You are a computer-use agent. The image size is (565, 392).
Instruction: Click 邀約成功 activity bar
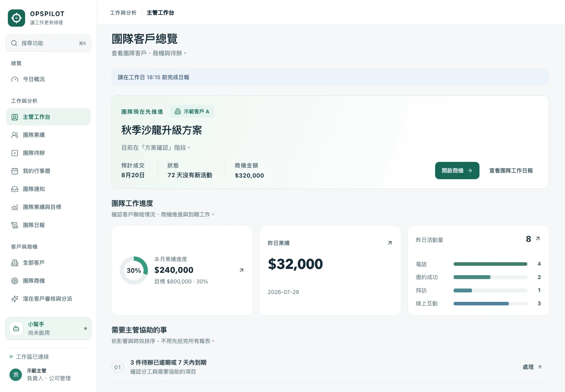(490, 277)
